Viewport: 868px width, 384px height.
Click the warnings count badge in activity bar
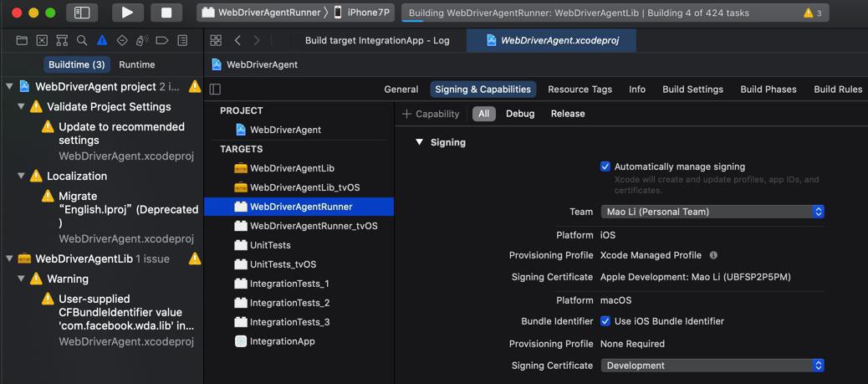[813, 13]
